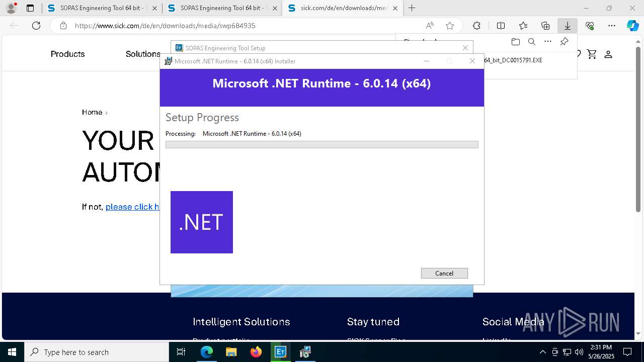Open Windows Start menu
This screenshot has height=362, width=644.
(x=12, y=352)
